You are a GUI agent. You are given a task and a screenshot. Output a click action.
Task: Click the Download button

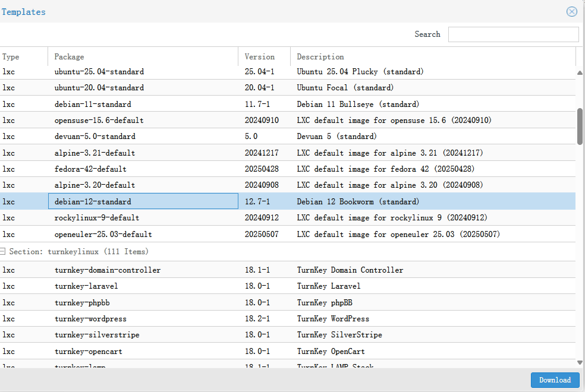tap(555, 380)
